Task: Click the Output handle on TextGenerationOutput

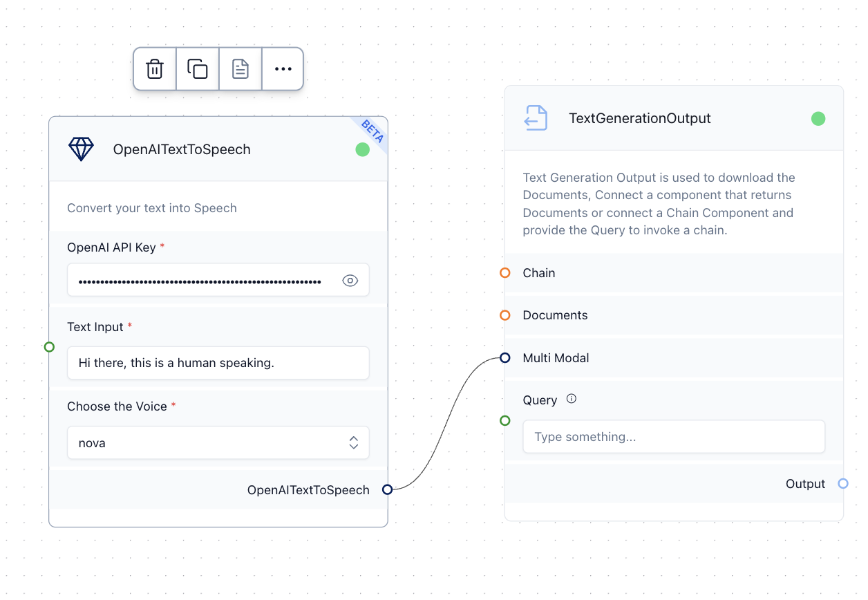Action: point(842,484)
